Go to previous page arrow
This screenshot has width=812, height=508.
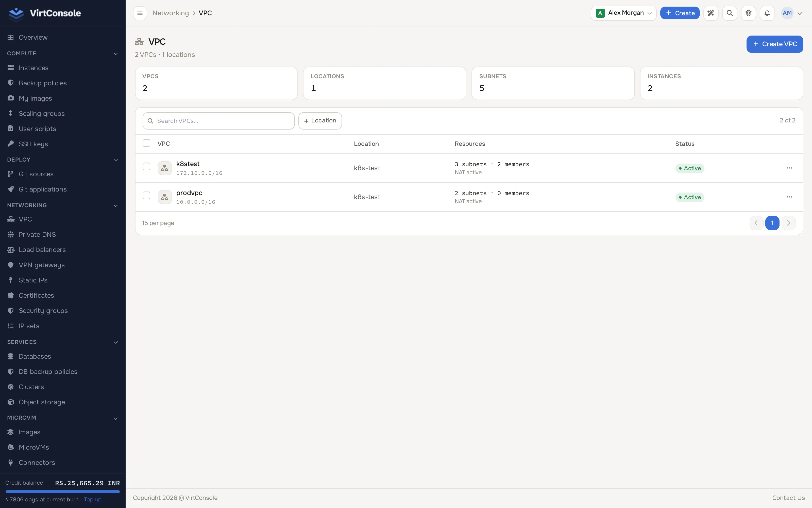click(x=756, y=223)
